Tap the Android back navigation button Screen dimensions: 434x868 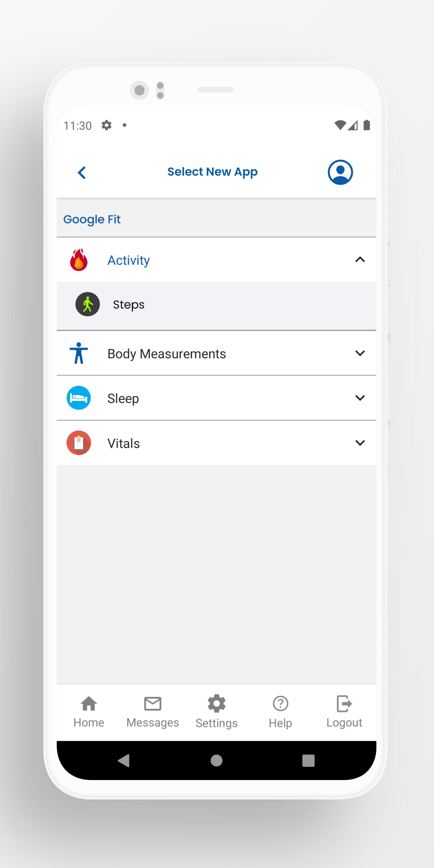124,761
